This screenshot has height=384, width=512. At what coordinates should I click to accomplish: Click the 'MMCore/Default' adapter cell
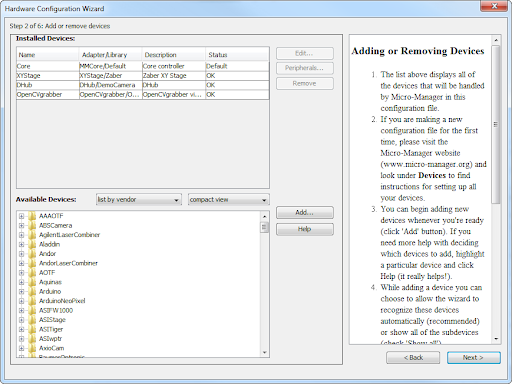[110, 66]
